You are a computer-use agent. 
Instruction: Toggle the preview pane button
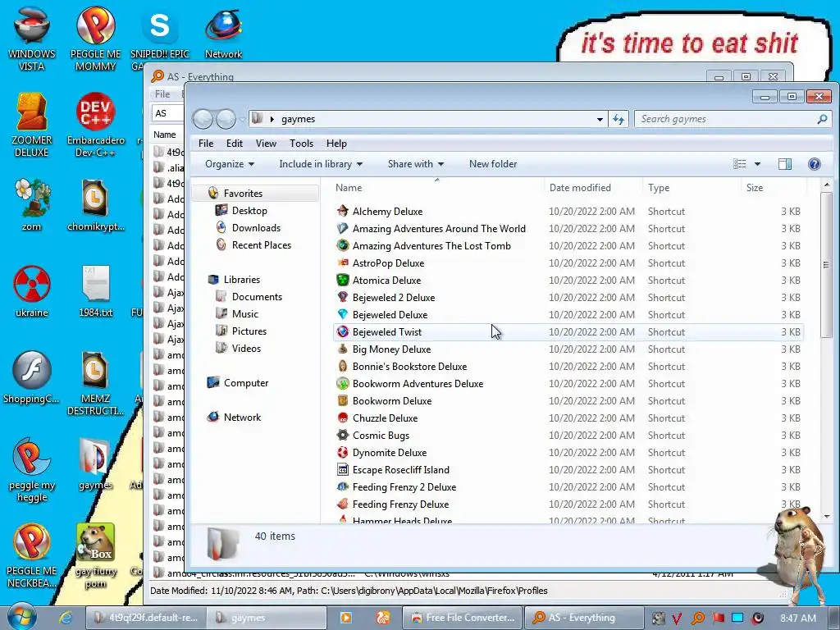(x=785, y=164)
